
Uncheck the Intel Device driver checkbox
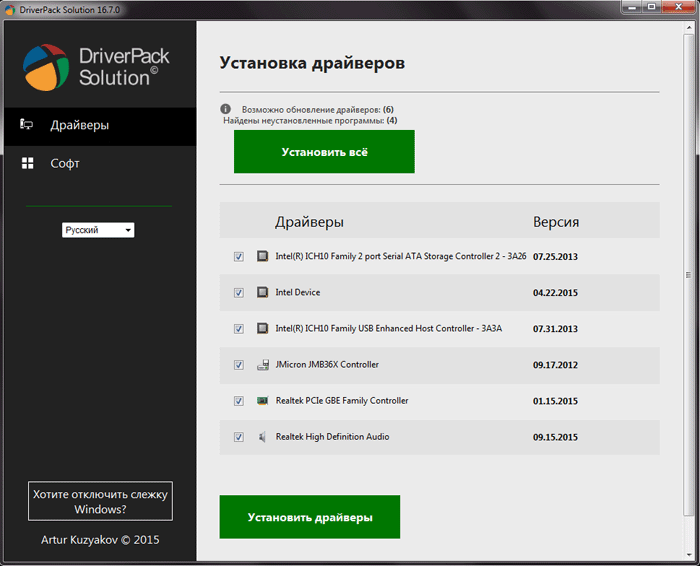[x=239, y=293]
